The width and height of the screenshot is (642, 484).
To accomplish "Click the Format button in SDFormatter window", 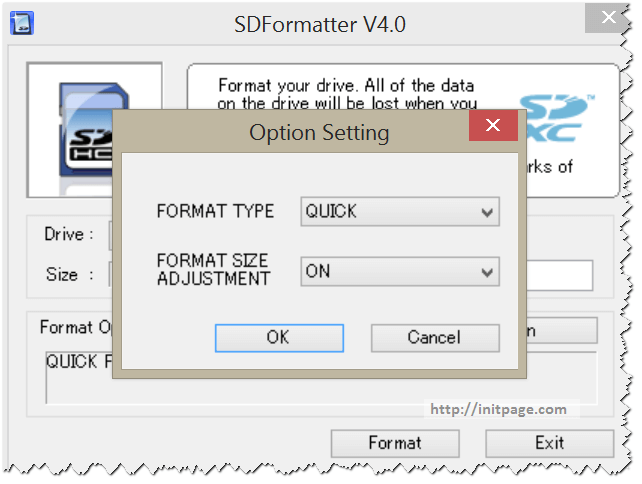I will tap(395, 443).
